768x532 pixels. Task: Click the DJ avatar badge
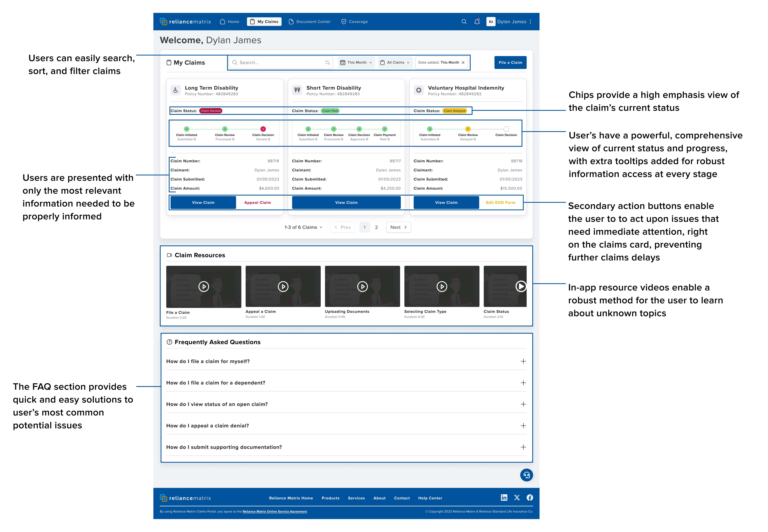click(x=490, y=22)
